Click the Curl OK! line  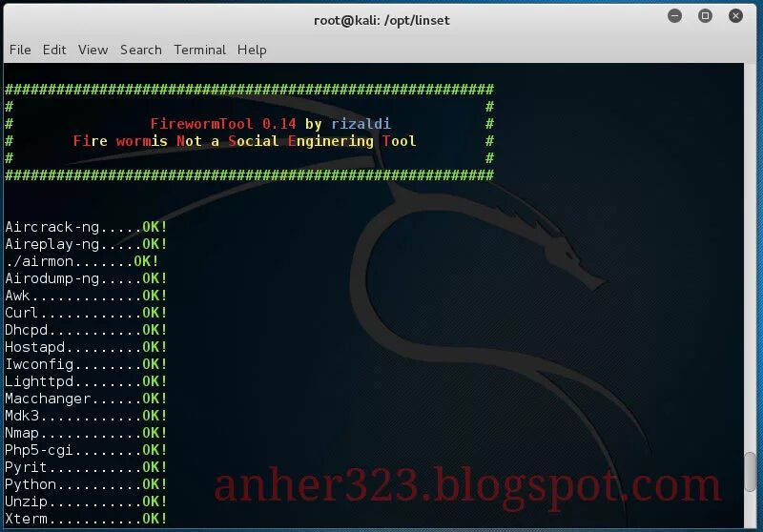point(86,313)
